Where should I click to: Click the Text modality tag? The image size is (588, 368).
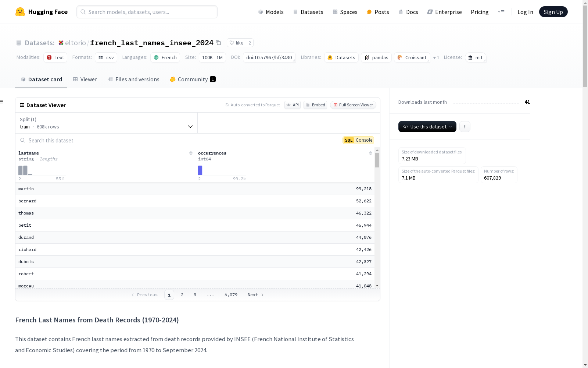point(55,57)
